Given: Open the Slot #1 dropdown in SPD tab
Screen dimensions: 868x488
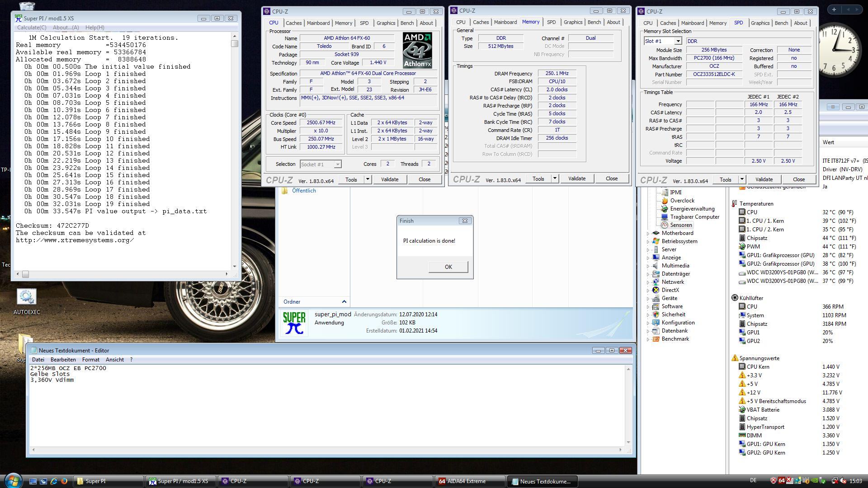Looking at the screenshot, I should pos(678,41).
